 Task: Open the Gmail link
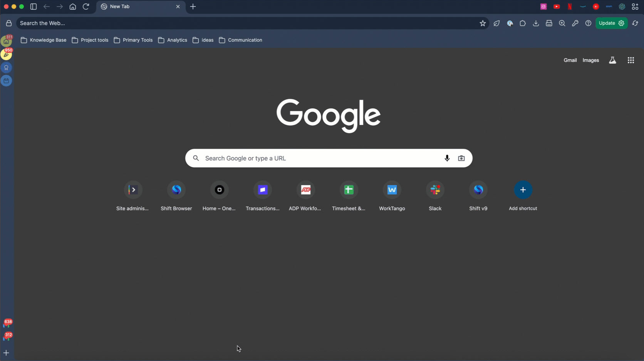coord(570,60)
